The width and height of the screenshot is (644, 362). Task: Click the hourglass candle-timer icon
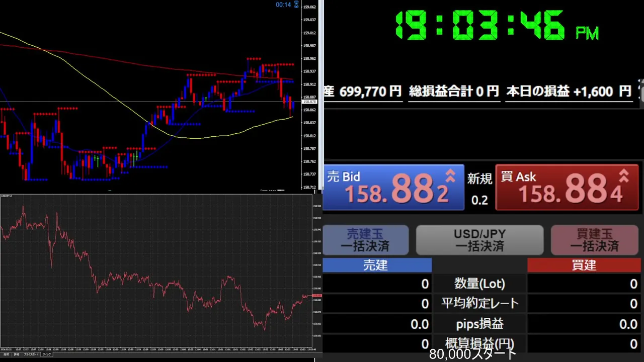click(296, 5)
